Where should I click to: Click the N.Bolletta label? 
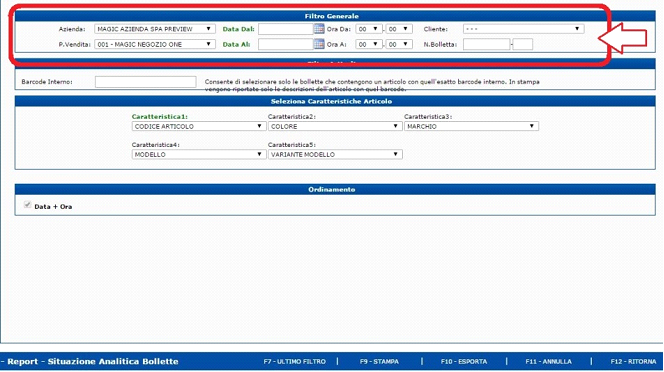(440, 44)
